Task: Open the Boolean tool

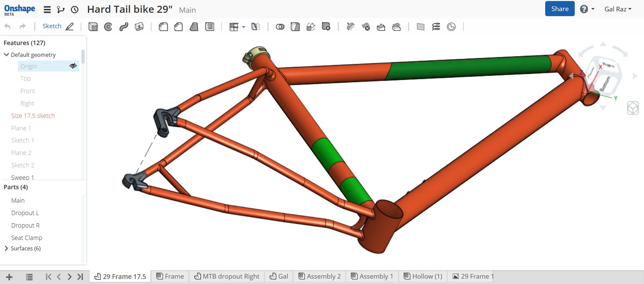Action: click(x=280, y=27)
